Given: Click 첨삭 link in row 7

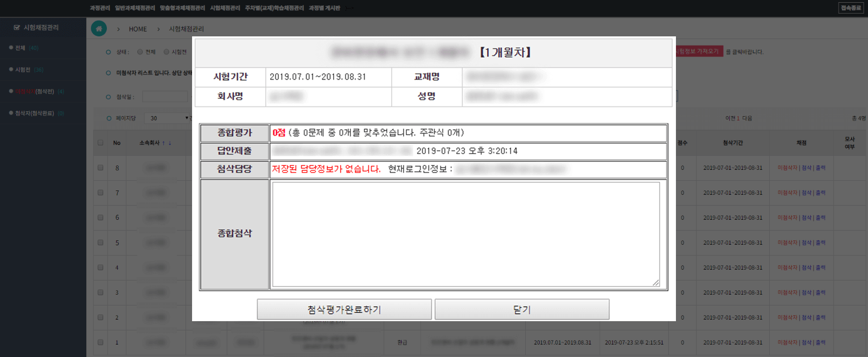Looking at the screenshot, I should click(x=807, y=193).
